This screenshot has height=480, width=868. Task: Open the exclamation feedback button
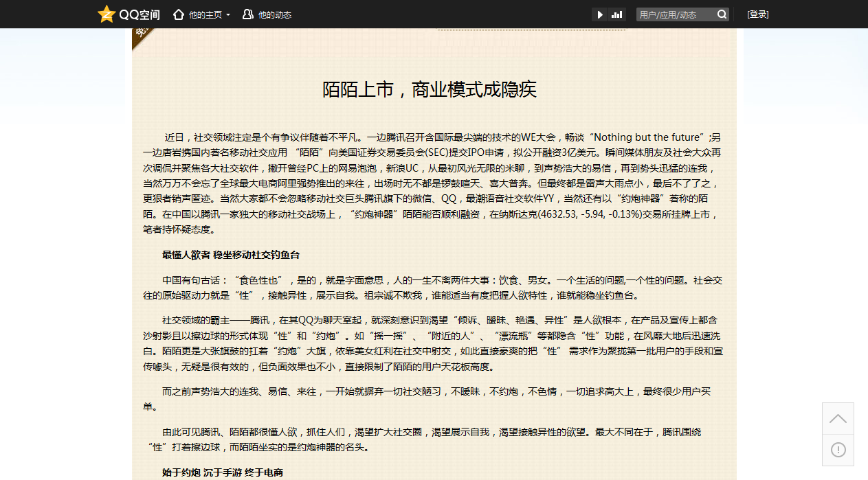[x=838, y=450]
